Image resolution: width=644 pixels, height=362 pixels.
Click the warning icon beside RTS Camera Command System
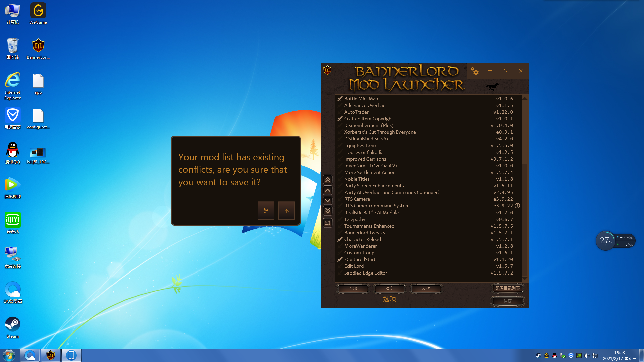click(517, 206)
